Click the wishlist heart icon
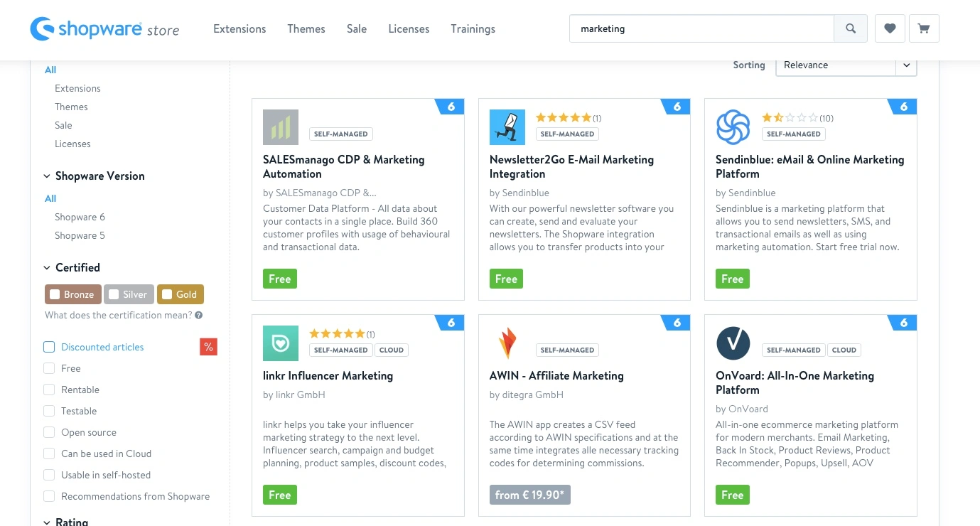The height and width of the screenshot is (526, 980). point(889,28)
